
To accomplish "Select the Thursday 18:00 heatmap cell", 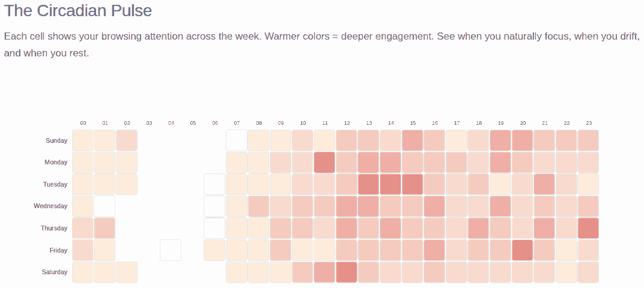I will pyautogui.click(x=479, y=228).
